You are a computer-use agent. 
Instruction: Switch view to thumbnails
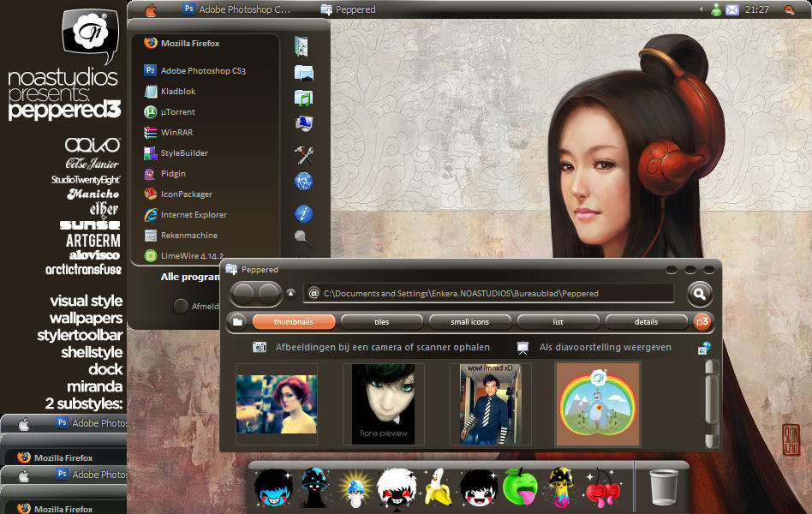tap(293, 322)
